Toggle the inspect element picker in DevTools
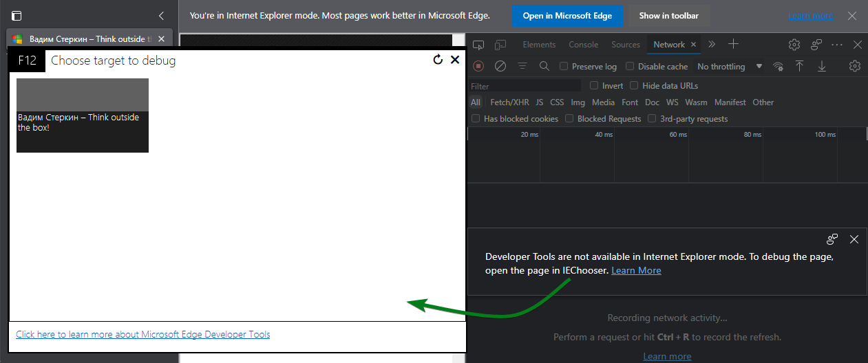Image resolution: width=868 pixels, height=363 pixels. click(x=478, y=45)
